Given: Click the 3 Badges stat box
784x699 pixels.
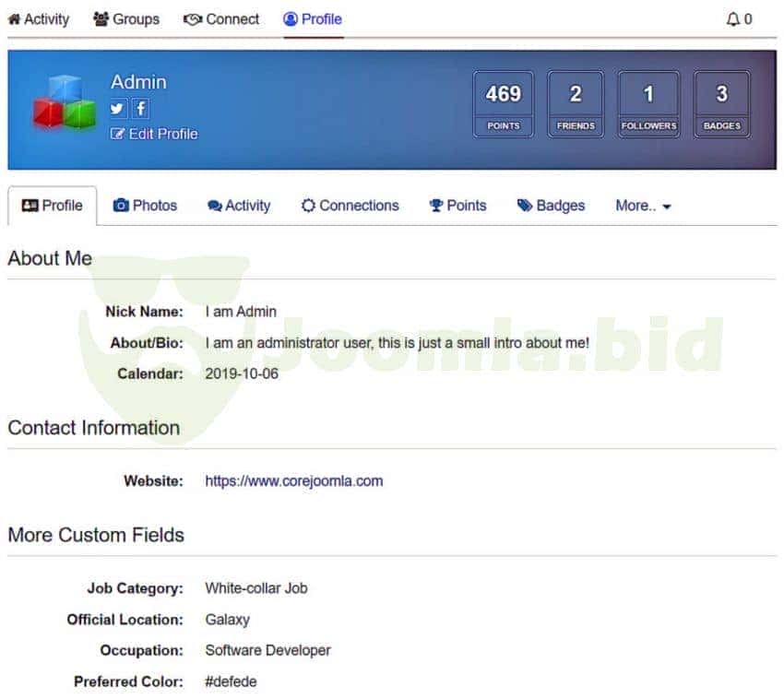Looking at the screenshot, I should point(721,104).
